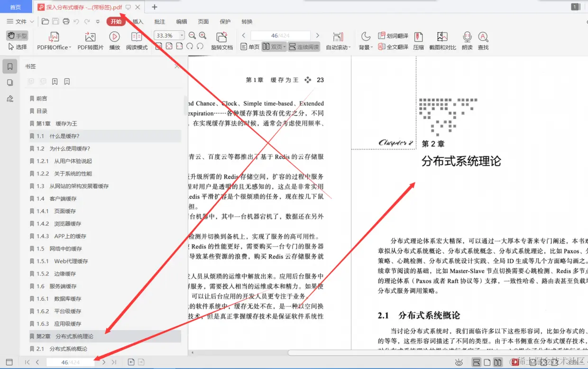Switch to the 页面 ribbon tab

pyautogui.click(x=203, y=21)
